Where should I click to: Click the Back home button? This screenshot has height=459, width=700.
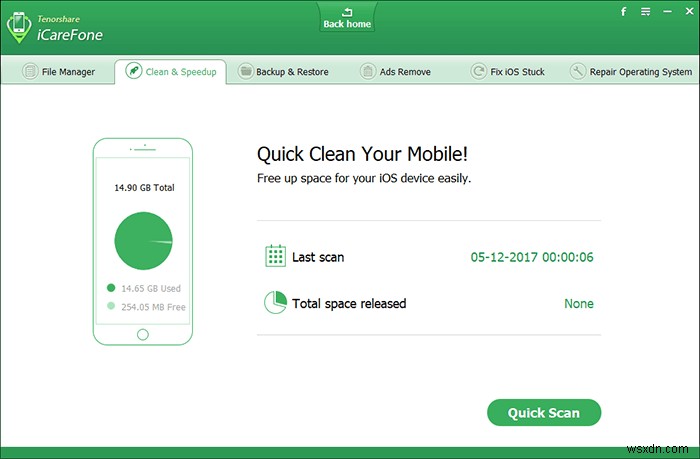coord(347,18)
